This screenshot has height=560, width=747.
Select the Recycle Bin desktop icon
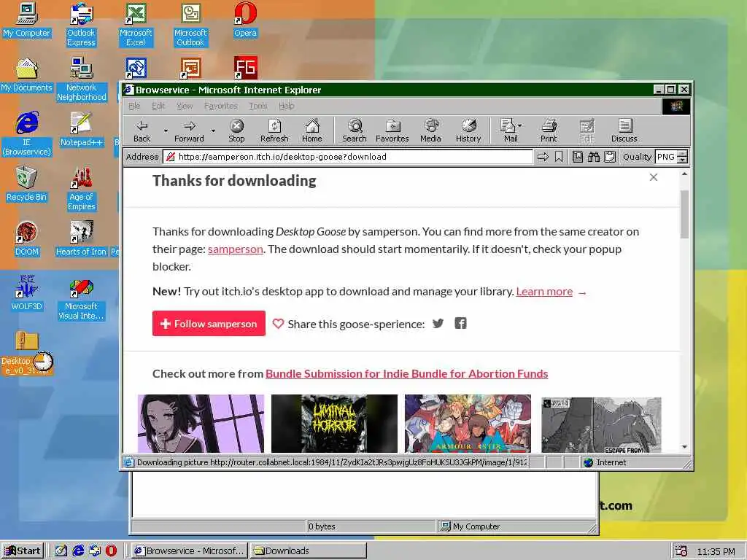click(x=27, y=184)
